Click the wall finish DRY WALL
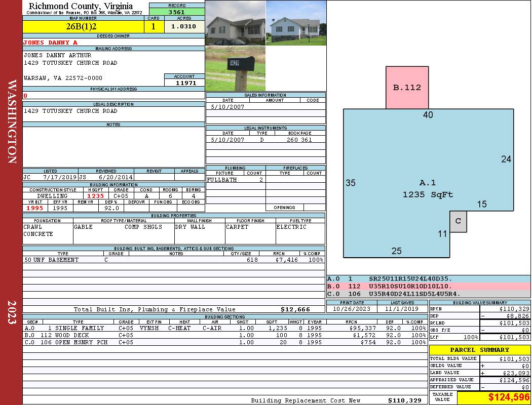Viewport: 532px width, 405px height. (x=190, y=227)
